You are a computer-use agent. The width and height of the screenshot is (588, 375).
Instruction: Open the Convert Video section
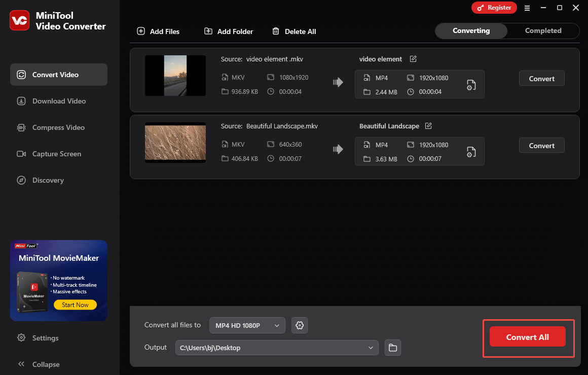[59, 75]
